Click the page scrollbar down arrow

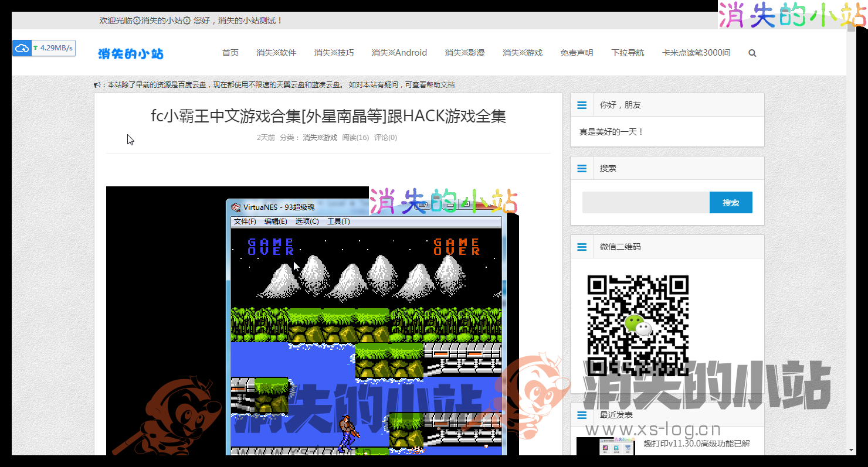pos(851,450)
